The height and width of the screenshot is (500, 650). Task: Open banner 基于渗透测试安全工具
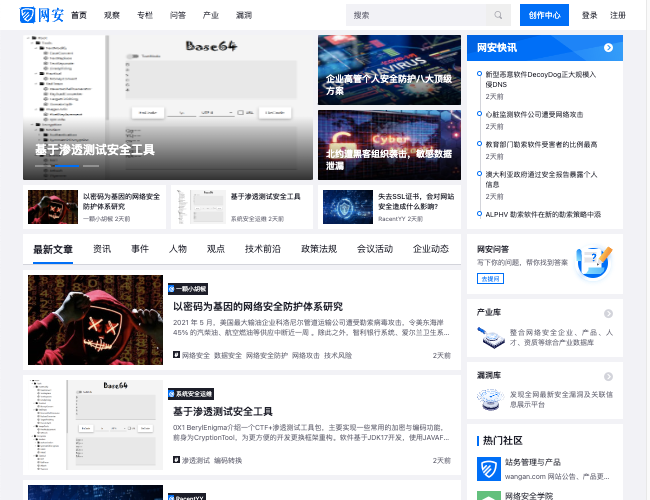point(168,107)
